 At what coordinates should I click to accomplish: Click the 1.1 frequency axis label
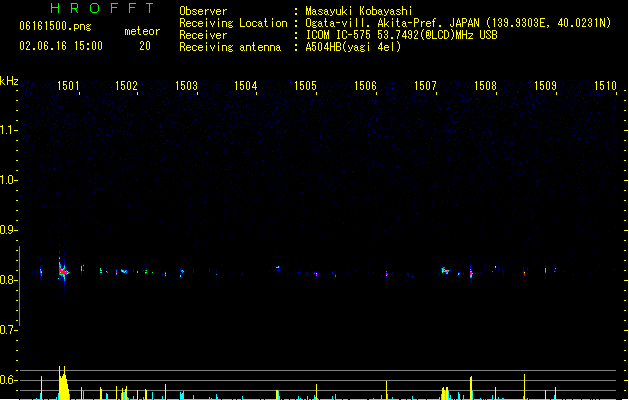pos(8,130)
